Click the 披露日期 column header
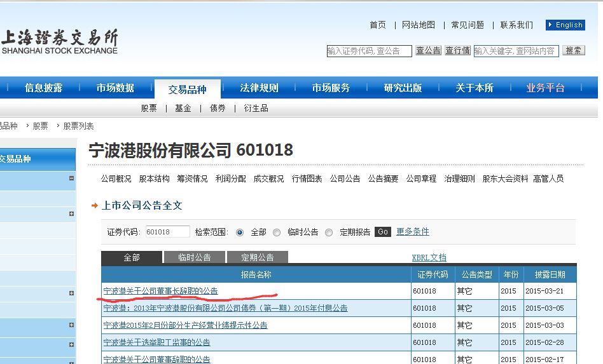This screenshot has height=364, width=603. point(550,274)
